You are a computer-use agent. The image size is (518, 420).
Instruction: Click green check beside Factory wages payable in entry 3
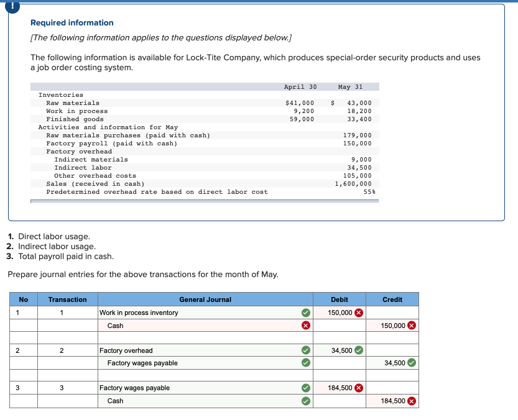tap(306, 388)
